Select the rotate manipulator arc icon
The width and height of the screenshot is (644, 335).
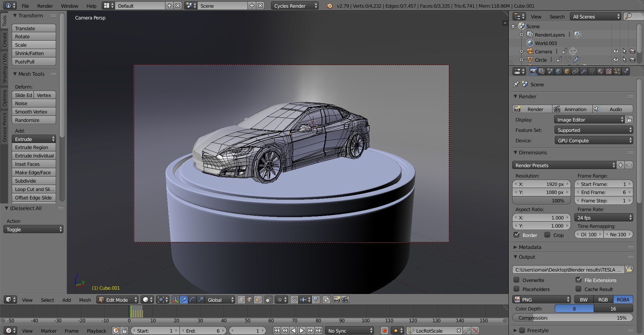[192, 300]
